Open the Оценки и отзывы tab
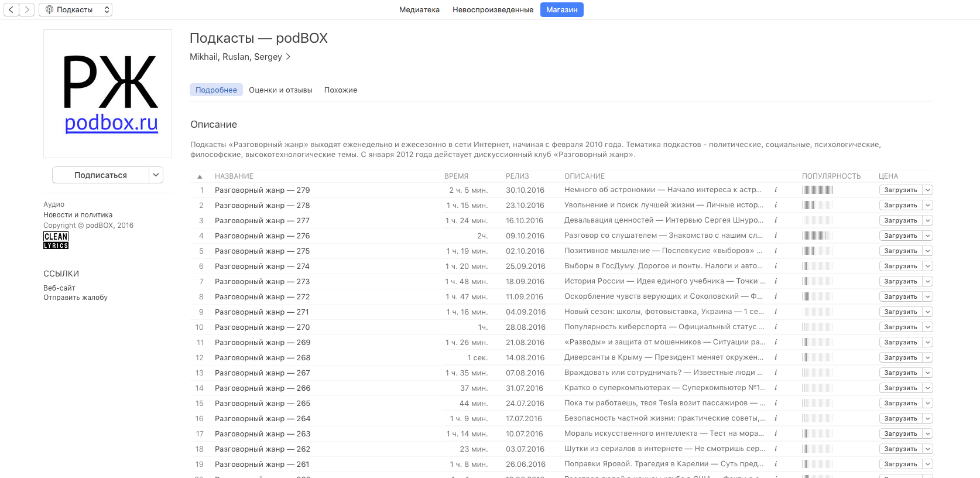980x478 pixels. 280,90
